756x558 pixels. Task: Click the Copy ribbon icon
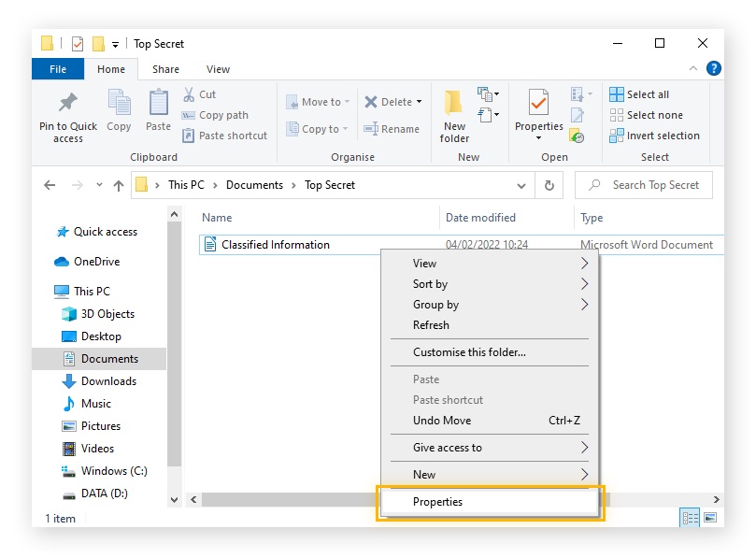coord(119,102)
